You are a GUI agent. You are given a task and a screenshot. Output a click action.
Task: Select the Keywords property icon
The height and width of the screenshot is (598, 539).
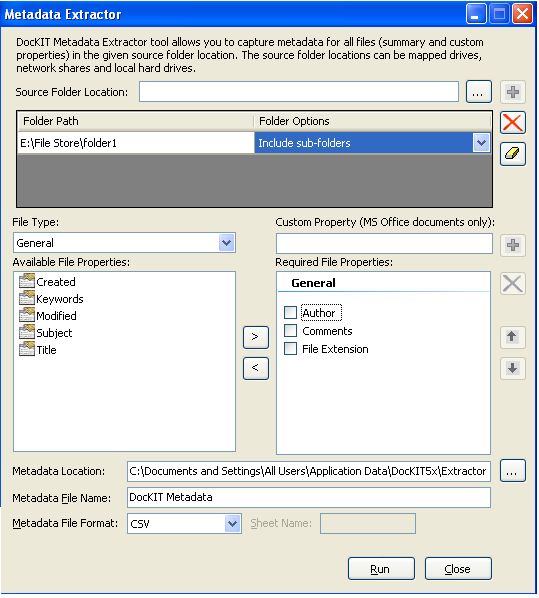[x=27, y=298]
